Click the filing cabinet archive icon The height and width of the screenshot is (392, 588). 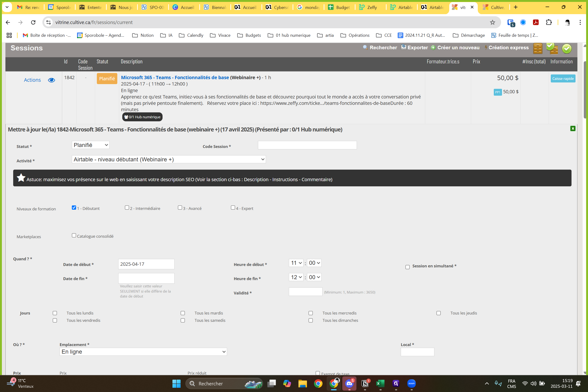538,49
